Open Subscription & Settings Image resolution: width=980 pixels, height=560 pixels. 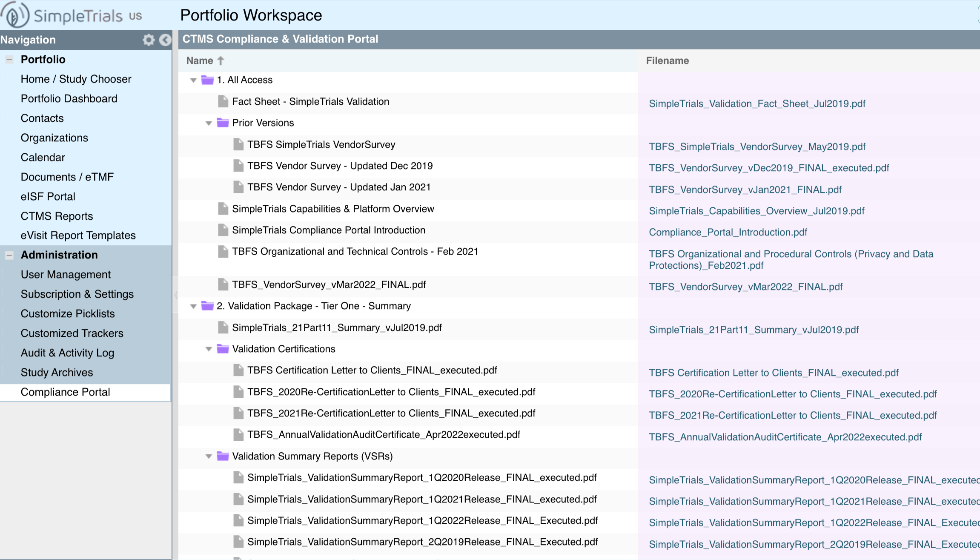click(x=77, y=294)
